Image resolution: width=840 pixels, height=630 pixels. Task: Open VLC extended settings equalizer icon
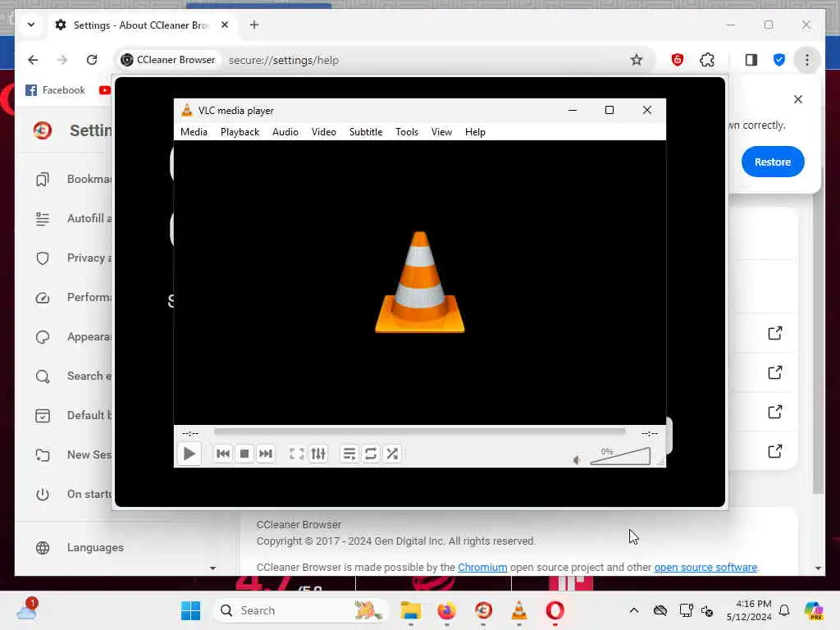tap(318, 454)
